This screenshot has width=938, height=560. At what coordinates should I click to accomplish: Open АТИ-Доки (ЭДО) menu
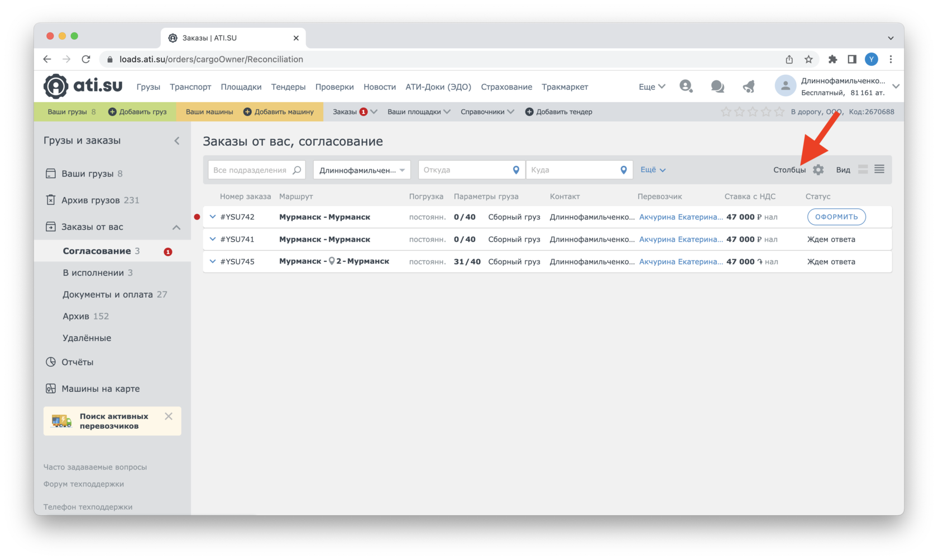pos(438,87)
